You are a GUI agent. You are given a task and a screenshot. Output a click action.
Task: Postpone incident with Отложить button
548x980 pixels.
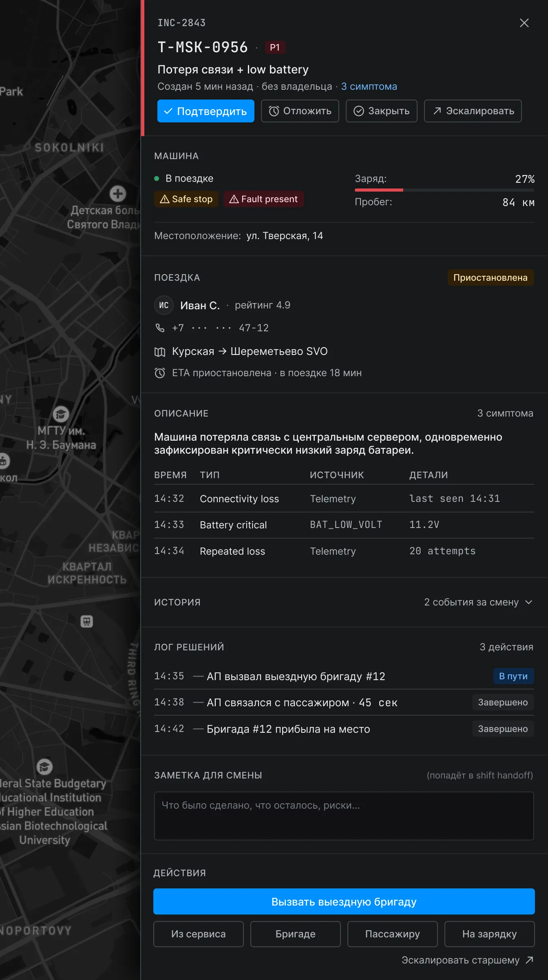300,111
